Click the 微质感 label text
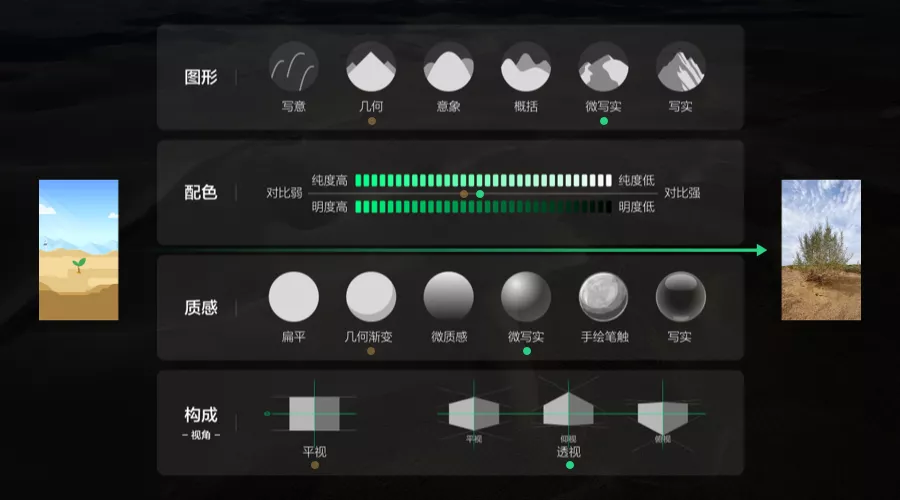Screen dimensions: 900x500 pyautogui.click(x=449, y=337)
